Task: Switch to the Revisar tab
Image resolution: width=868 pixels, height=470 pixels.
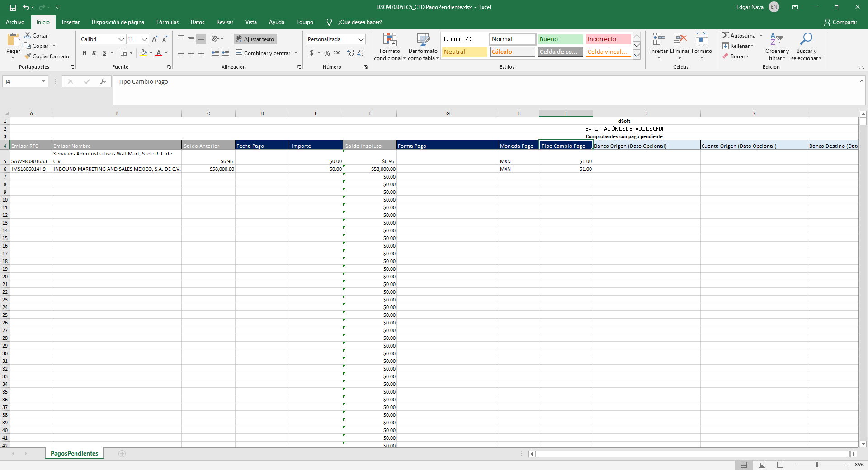Action: point(225,22)
